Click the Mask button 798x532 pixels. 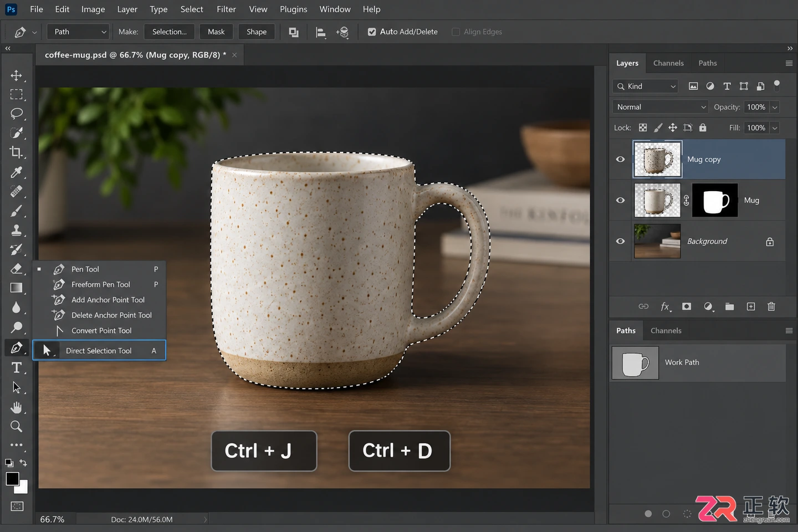pyautogui.click(x=216, y=32)
